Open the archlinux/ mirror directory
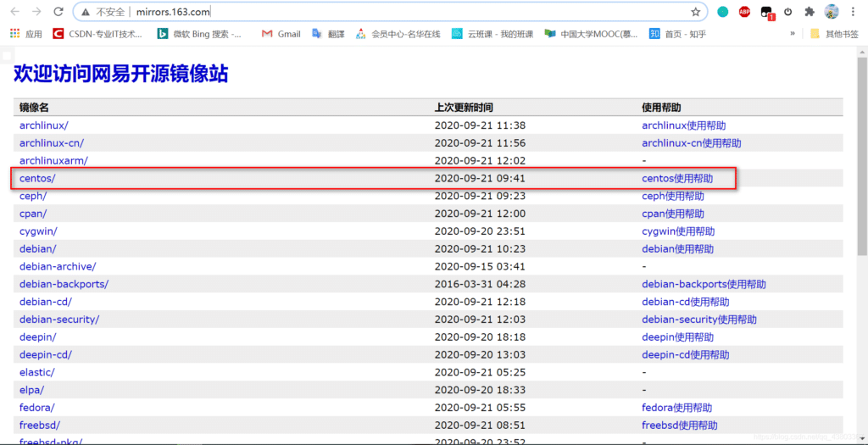Image resolution: width=868 pixels, height=445 pixels. (x=43, y=125)
